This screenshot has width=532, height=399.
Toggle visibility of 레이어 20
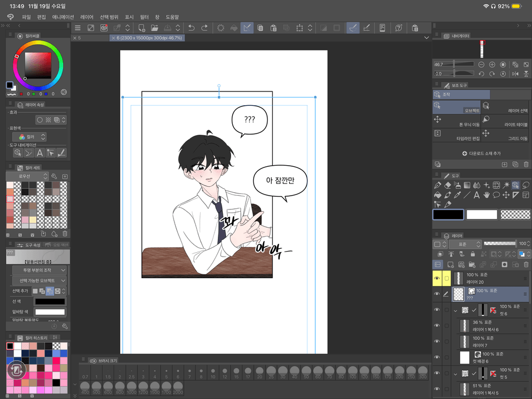(437, 278)
